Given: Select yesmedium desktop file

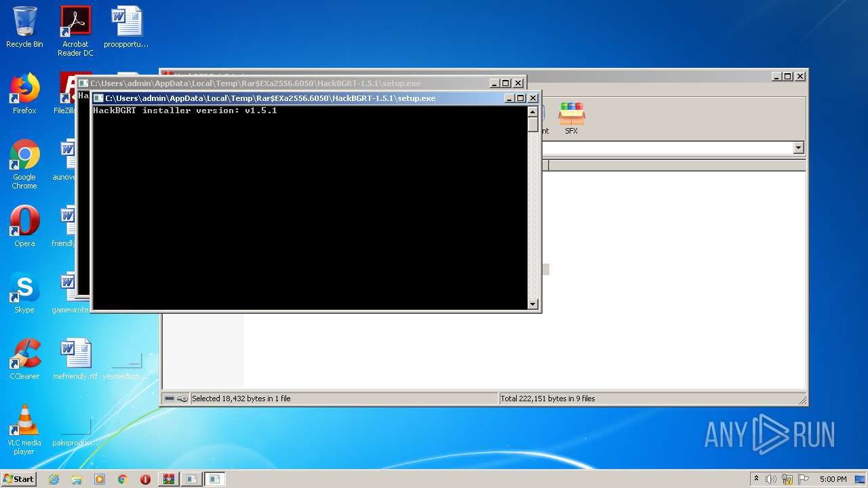Looking at the screenshot, I should tap(126, 366).
